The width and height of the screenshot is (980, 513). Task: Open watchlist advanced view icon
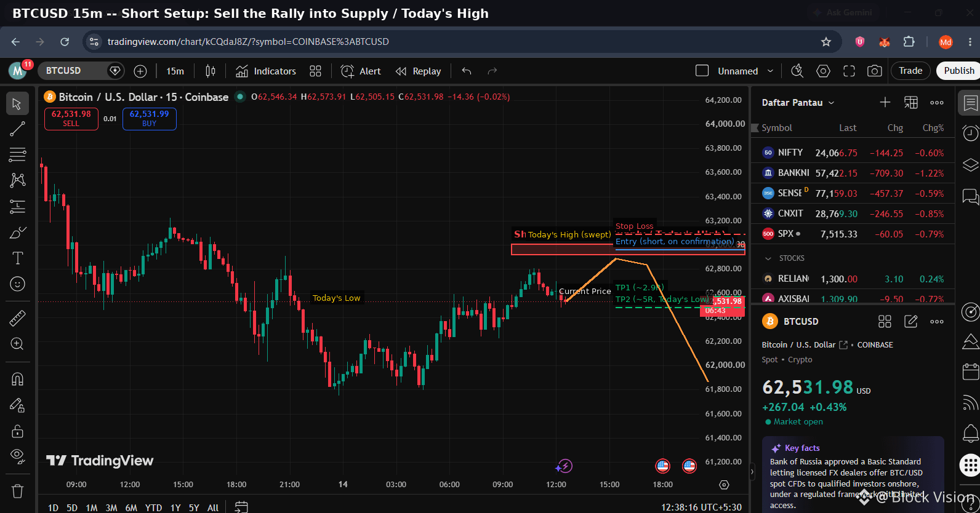click(x=910, y=102)
